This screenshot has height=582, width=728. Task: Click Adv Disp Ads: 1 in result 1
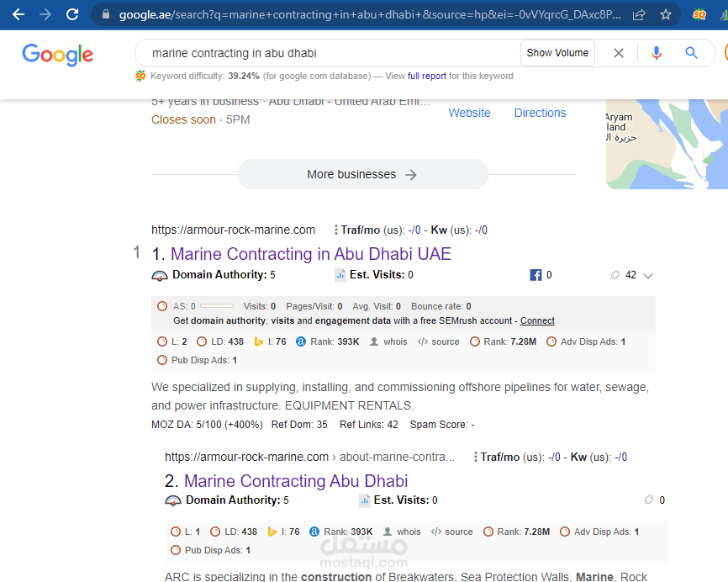(x=586, y=341)
